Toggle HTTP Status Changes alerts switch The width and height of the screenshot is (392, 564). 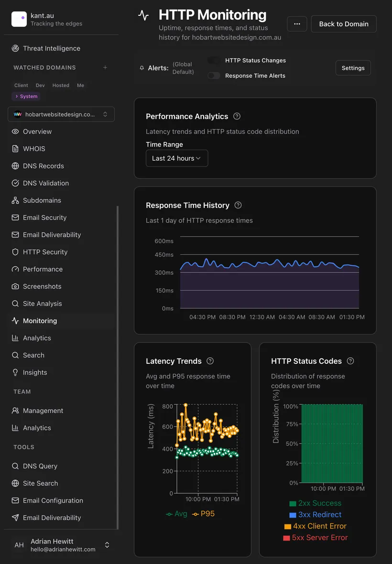[214, 60]
